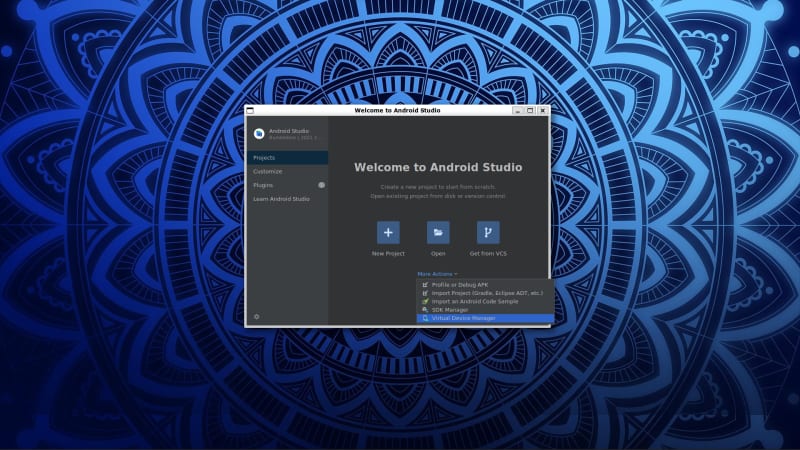Viewport: 800px width, 450px height.
Task: Click the Open label under the folder icon
Action: [x=438, y=254]
